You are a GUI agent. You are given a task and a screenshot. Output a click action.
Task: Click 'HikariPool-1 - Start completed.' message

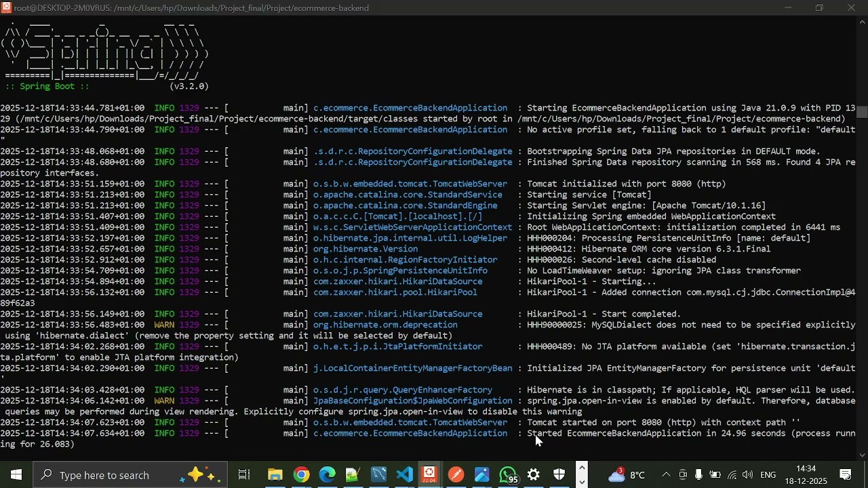pyautogui.click(x=604, y=314)
